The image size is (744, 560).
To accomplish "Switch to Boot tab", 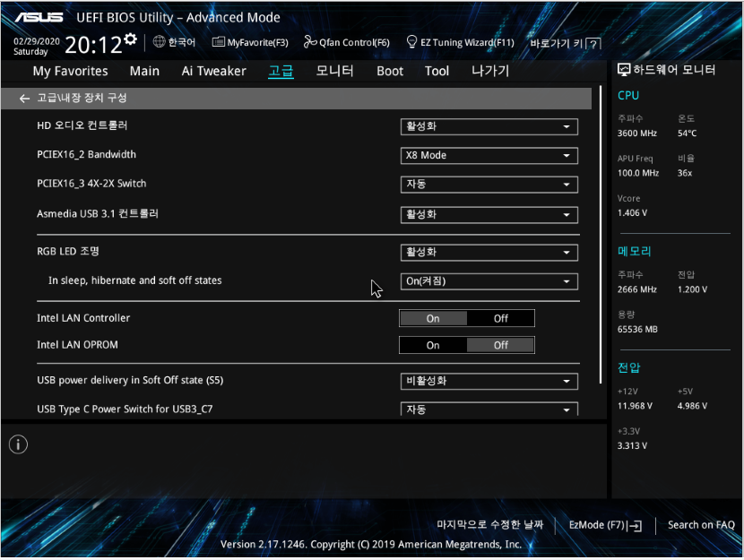I will (390, 71).
